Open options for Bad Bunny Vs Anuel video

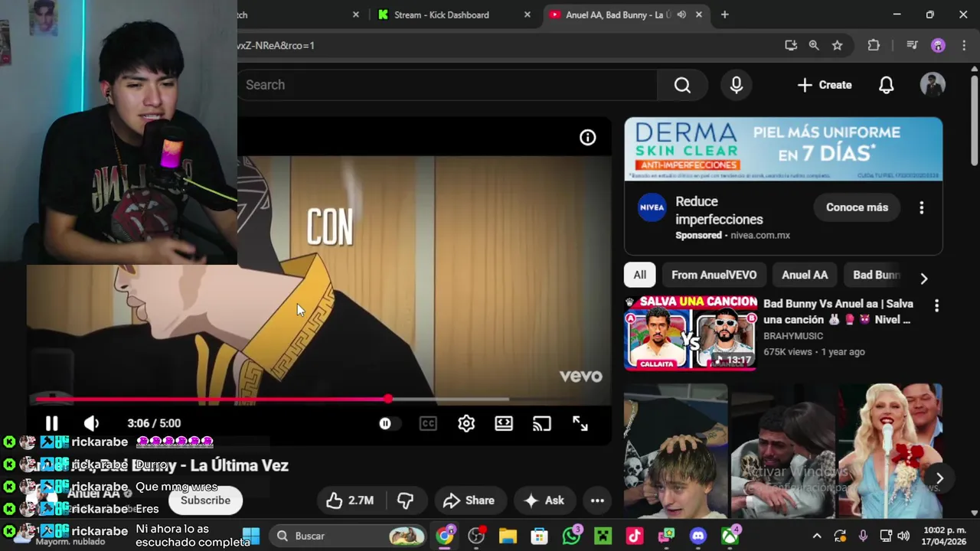point(936,306)
